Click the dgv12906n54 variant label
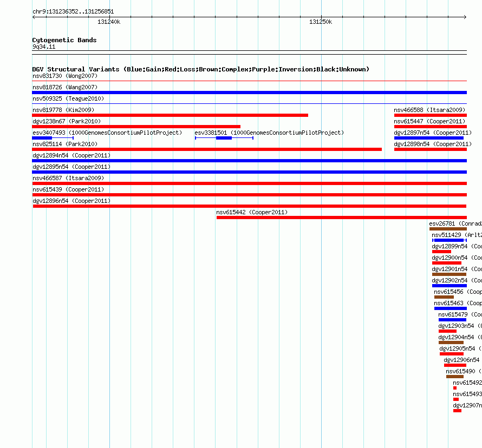Viewport: 482px width, 448px height. point(461,360)
